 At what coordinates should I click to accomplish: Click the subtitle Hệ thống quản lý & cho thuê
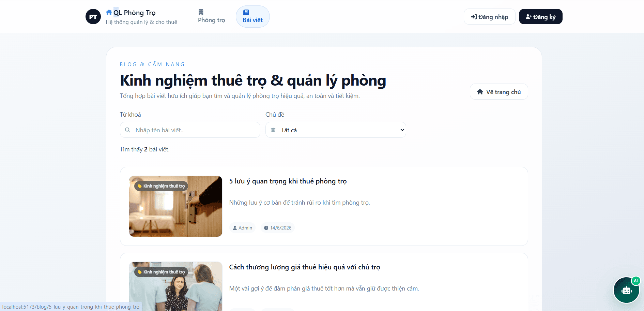click(141, 22)
